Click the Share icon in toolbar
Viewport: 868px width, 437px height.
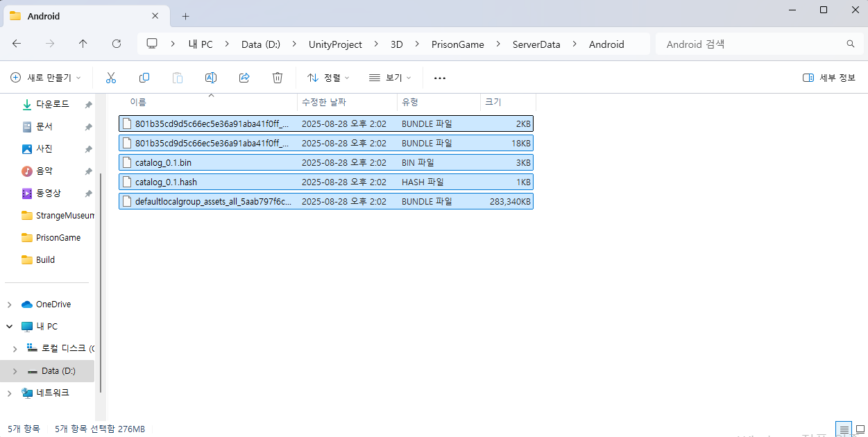tap(244, 78)
